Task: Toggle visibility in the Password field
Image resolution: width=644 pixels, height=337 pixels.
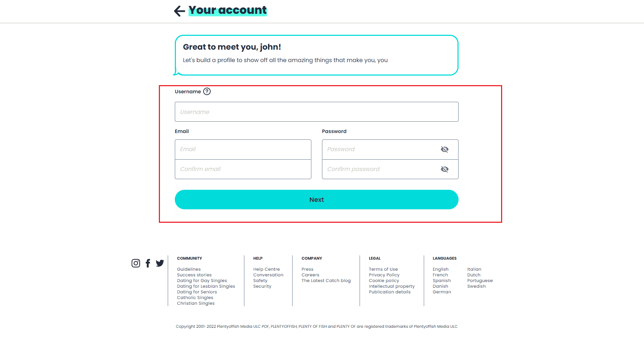Action: (444, 149)
